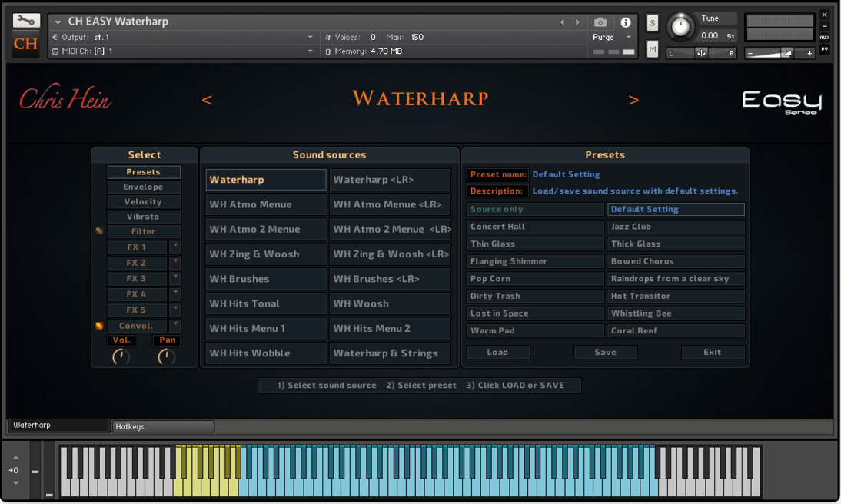Select the Lost in Space preset
The width and height of the screenshot is (841, 504).
(x=535, y=313)
